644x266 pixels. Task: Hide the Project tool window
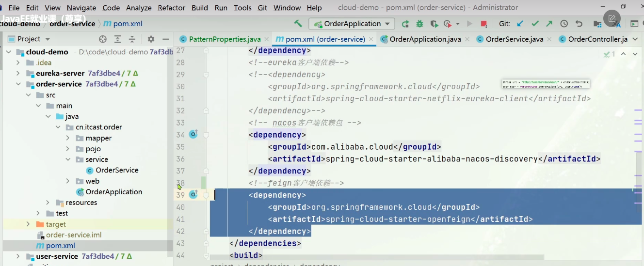[x=165, y=39]
